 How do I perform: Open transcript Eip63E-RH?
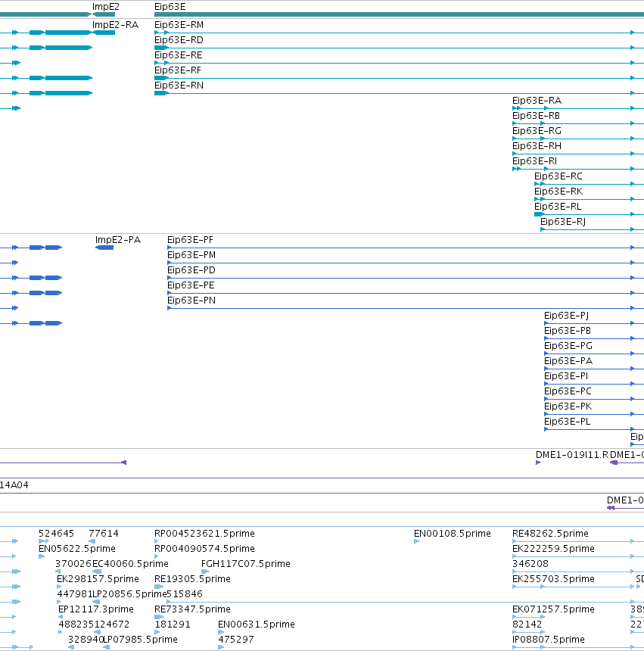click(537, 146)
